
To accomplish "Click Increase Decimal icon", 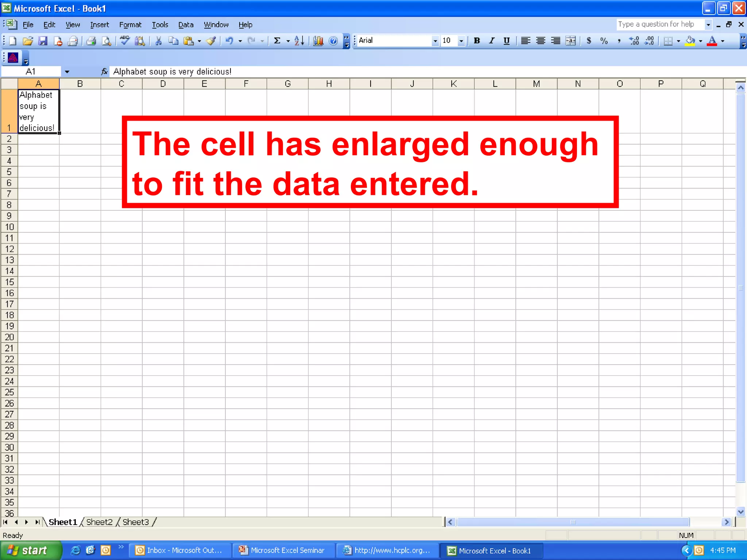I will (634, 41).
